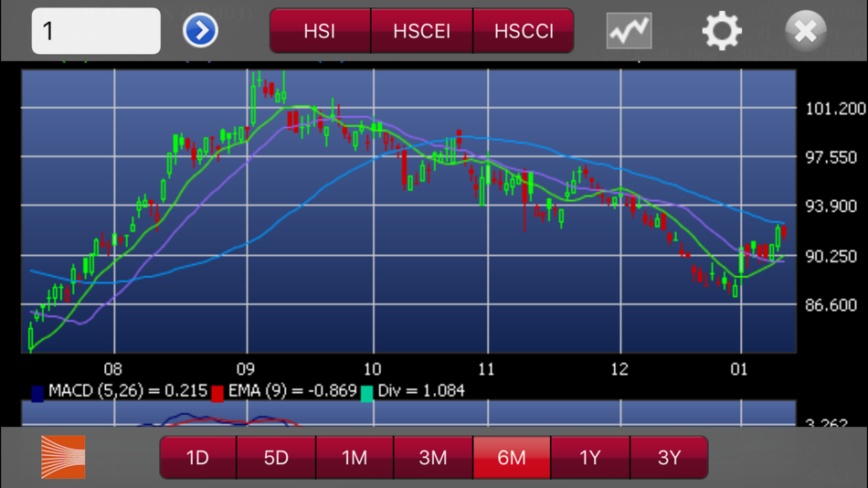Viewport: 868px width, 488px height.
Task: Switch to 3M time range
Action: [433, 458]
